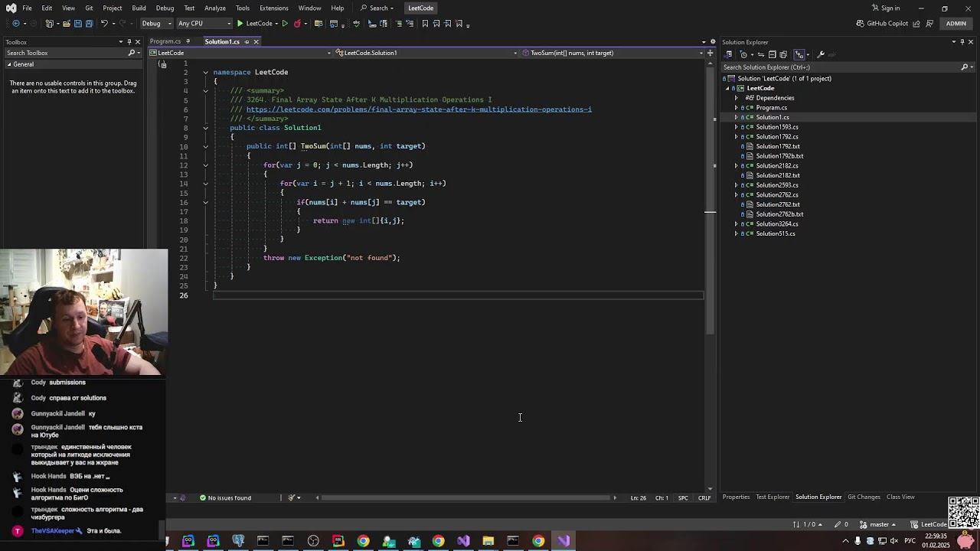Click the No issues found status indicator
Image resolution: width=980 pixels, height=551 pixels.
tap(225, 498)
